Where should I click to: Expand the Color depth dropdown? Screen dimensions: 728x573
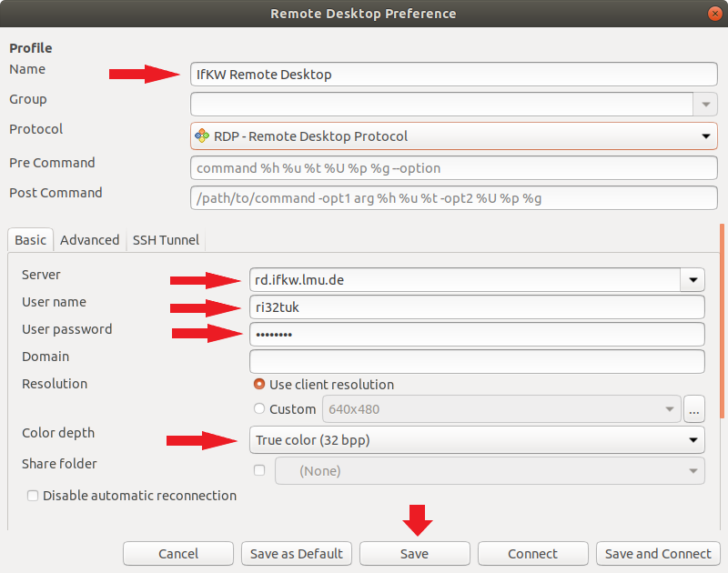point(477,440)
